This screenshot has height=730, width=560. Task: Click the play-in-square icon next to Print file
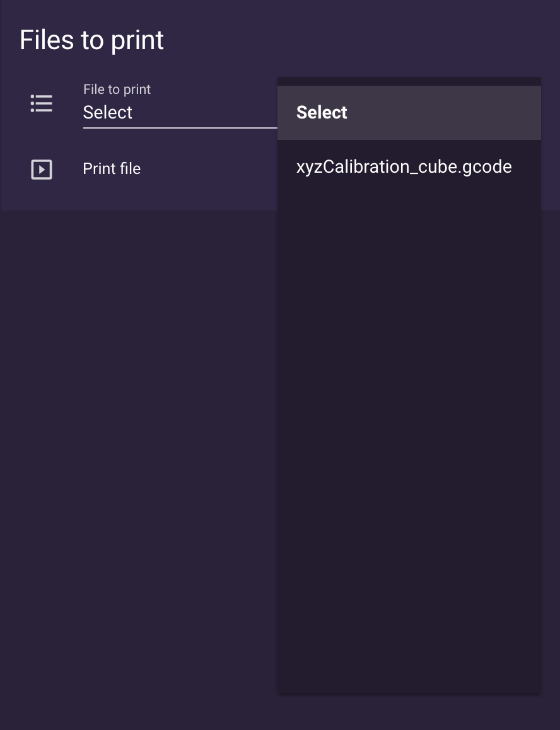(x=42, y=169)
